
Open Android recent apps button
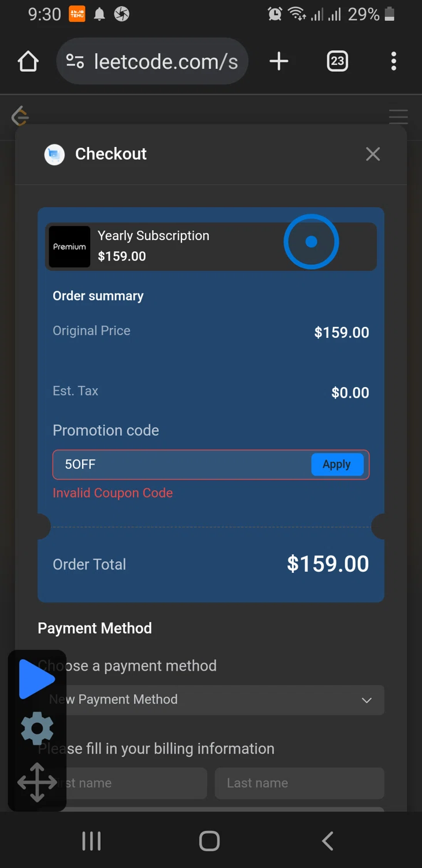click(x=91, y=841)
